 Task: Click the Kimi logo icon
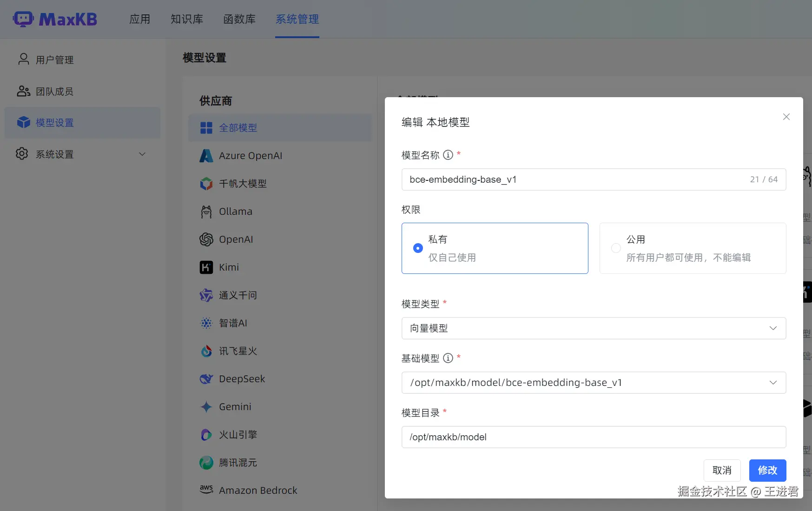tap(206, 267)
